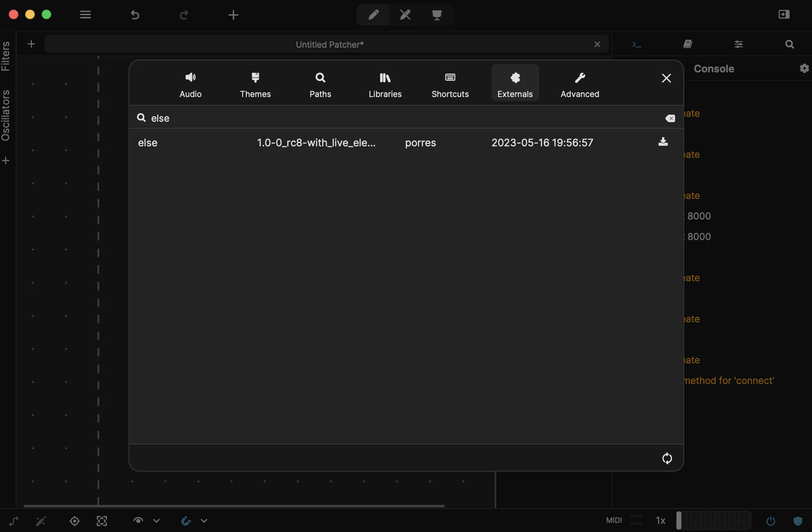Switch to run mode with the crossed pencil icon

tap(405, 15)
